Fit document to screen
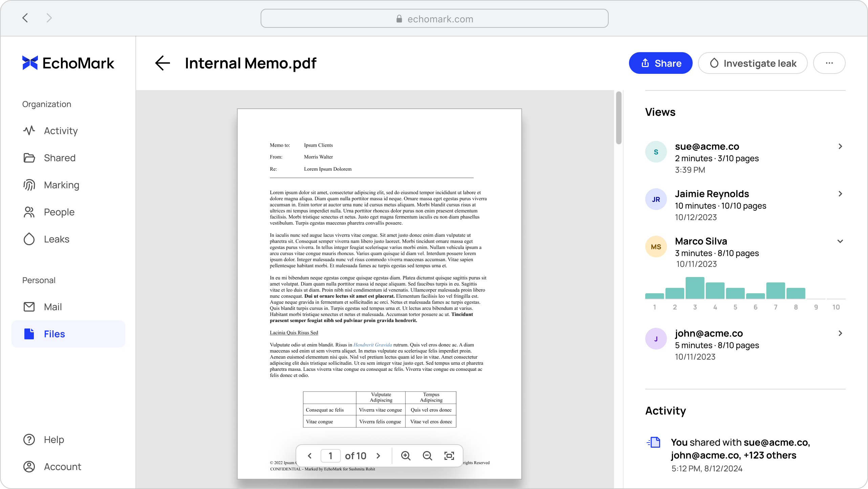Screen dimensions: 868x489 pyautogui.click(x=449, y=456)
